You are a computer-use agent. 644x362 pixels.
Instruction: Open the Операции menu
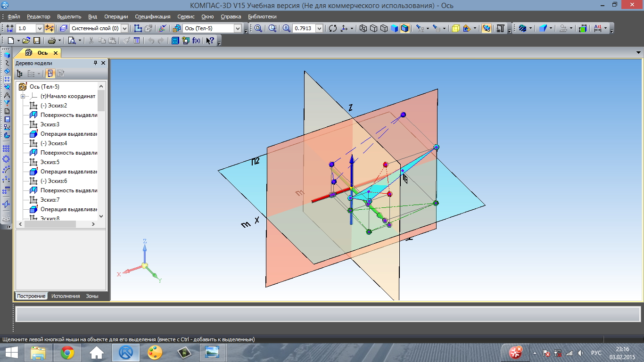116,16
